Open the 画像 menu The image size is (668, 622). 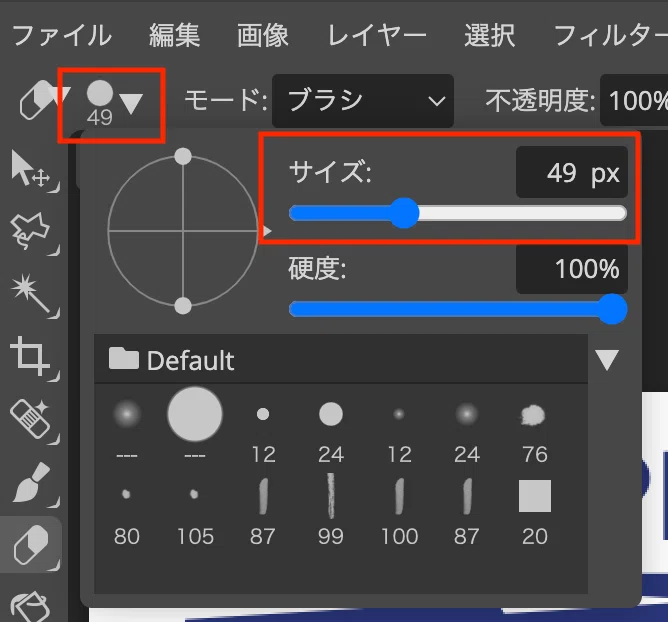tap(263, 35)
